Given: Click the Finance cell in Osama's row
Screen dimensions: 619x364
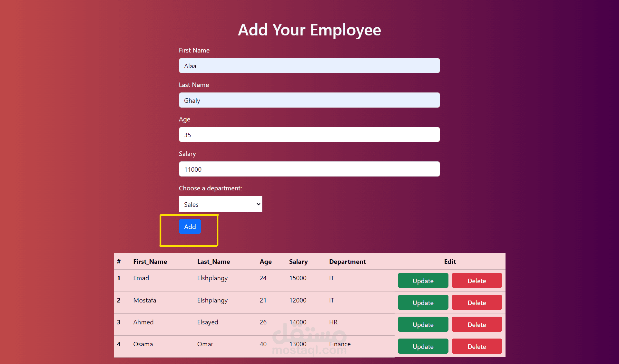Looking at the screenshot, I should point(339,344).
